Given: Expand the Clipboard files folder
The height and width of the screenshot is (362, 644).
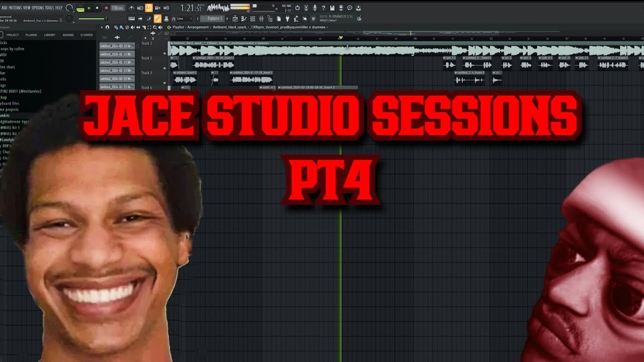Looking at the screenshot, I should coord(10,103).
